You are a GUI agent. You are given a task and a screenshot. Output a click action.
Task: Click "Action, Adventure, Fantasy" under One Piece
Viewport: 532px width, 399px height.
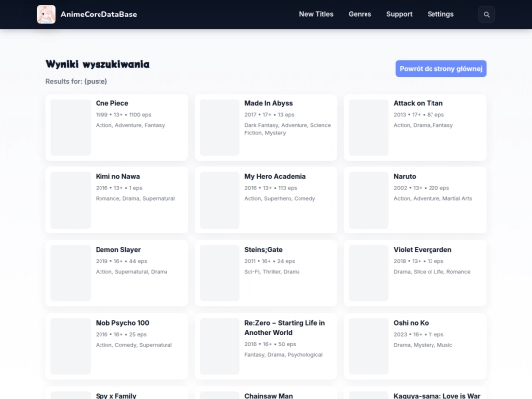tap(130, 125)
